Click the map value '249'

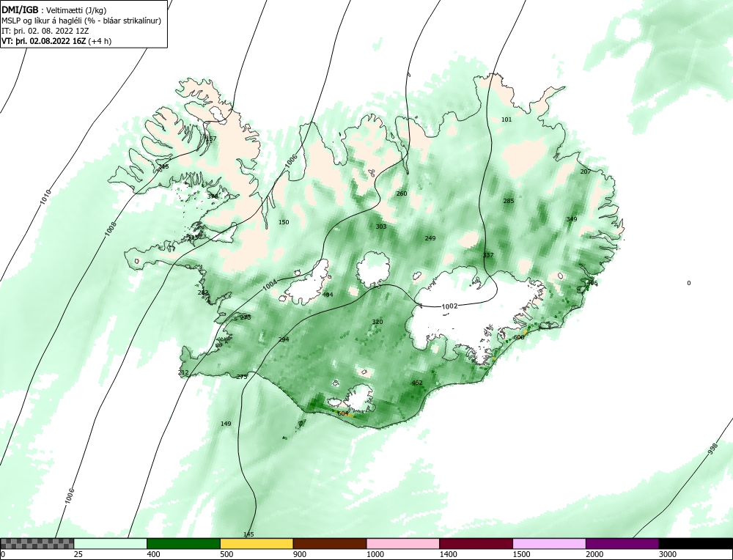pos(430,238)
